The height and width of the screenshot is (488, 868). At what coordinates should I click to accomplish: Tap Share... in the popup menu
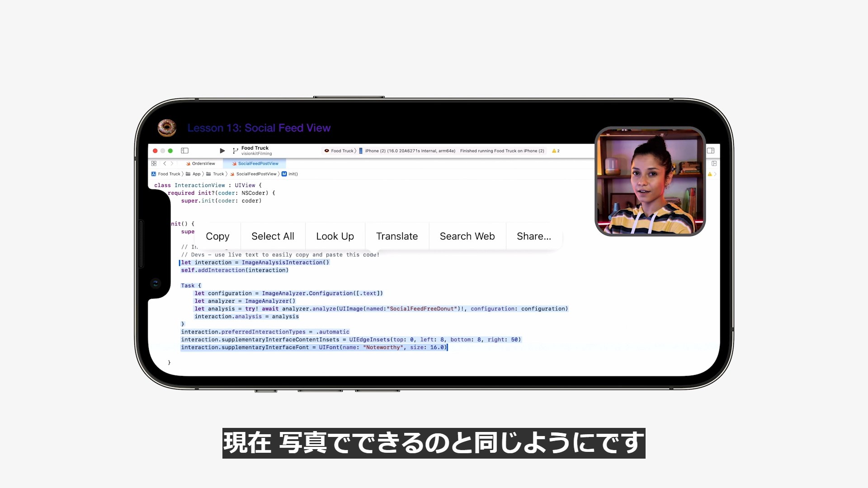point(533,236)
